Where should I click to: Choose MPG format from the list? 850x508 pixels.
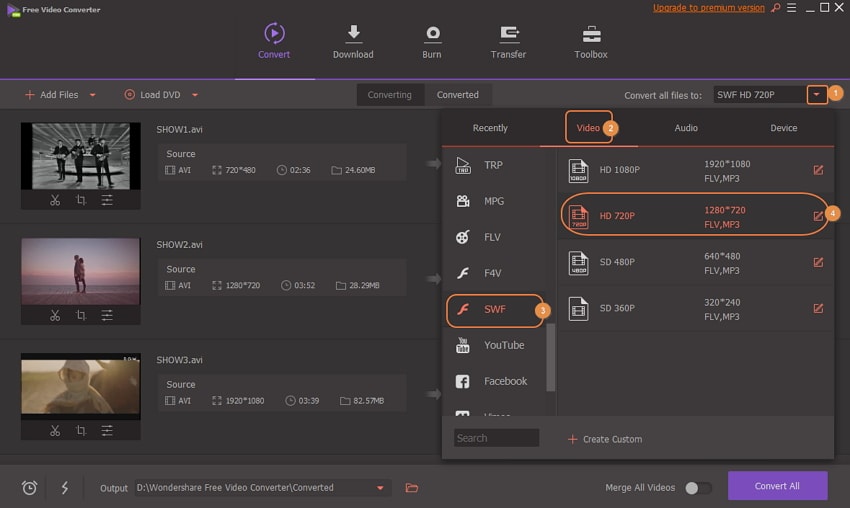pos(494,201)
